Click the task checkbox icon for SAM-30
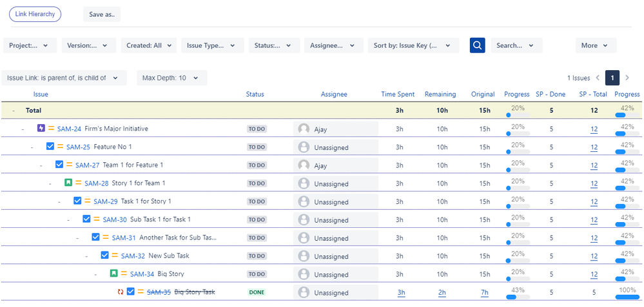The width and height of the screenshot is (644, 307). (87, 219)
